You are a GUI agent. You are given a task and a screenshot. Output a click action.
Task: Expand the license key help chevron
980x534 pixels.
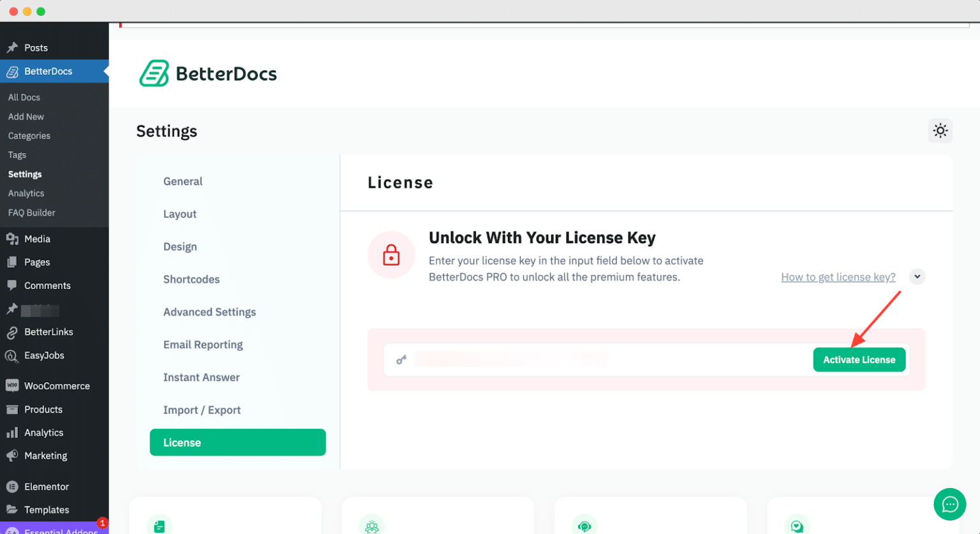tap(917, 276)
